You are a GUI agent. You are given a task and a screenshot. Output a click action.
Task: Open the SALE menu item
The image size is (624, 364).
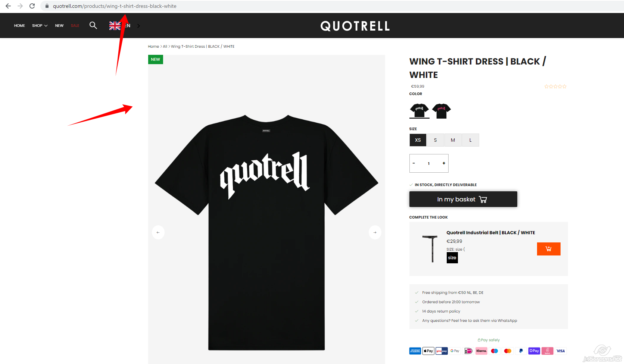pyautogui.click(x=75, y=26)
